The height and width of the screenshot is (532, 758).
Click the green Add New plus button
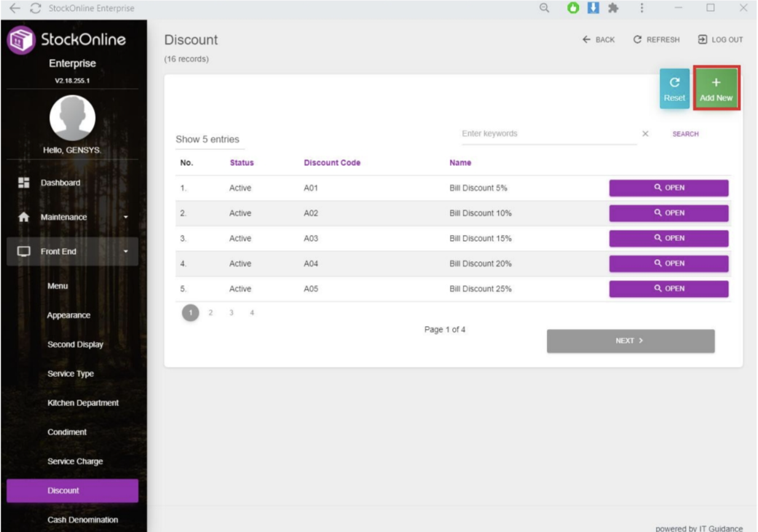click(x=716, y=89)
